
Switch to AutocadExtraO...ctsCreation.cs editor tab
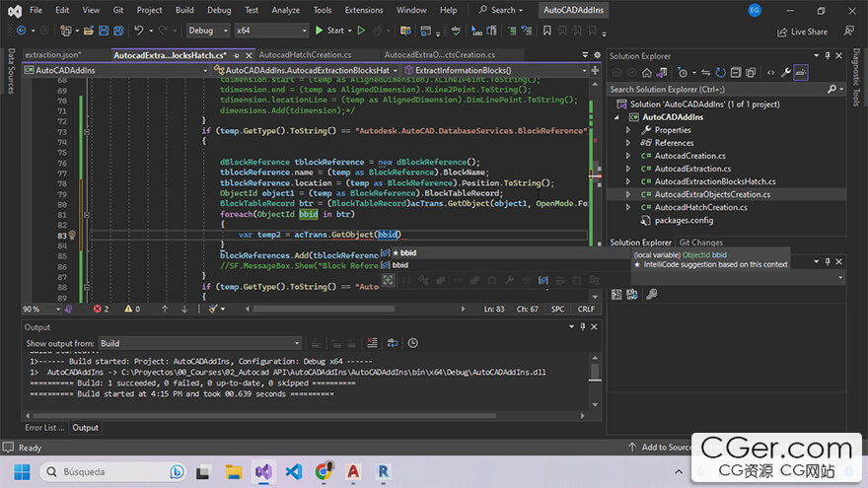[x=440, y=55]
